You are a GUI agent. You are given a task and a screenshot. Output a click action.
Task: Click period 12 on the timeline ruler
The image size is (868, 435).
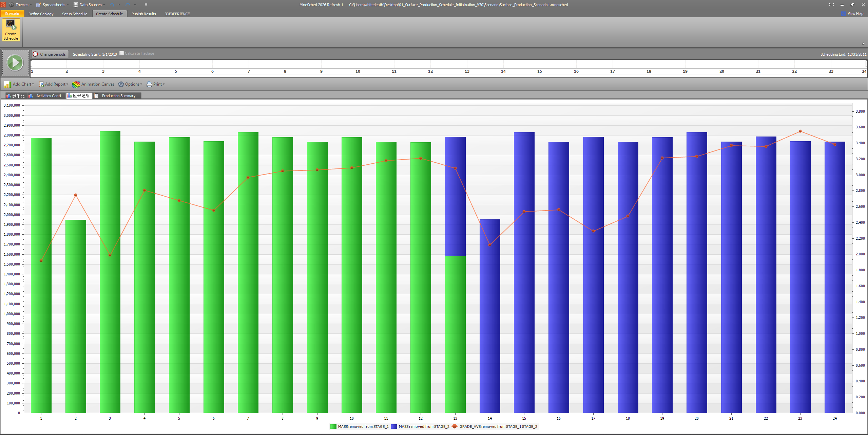[430, 71]
